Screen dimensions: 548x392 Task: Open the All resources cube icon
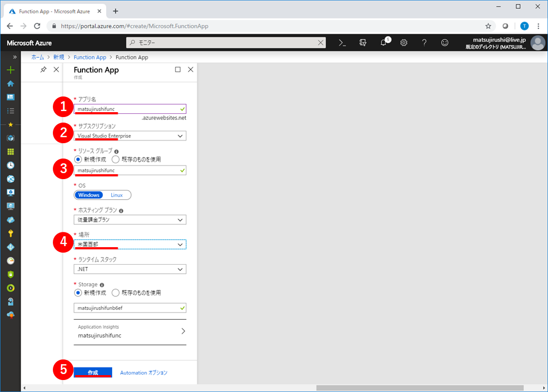pos(10,138)
